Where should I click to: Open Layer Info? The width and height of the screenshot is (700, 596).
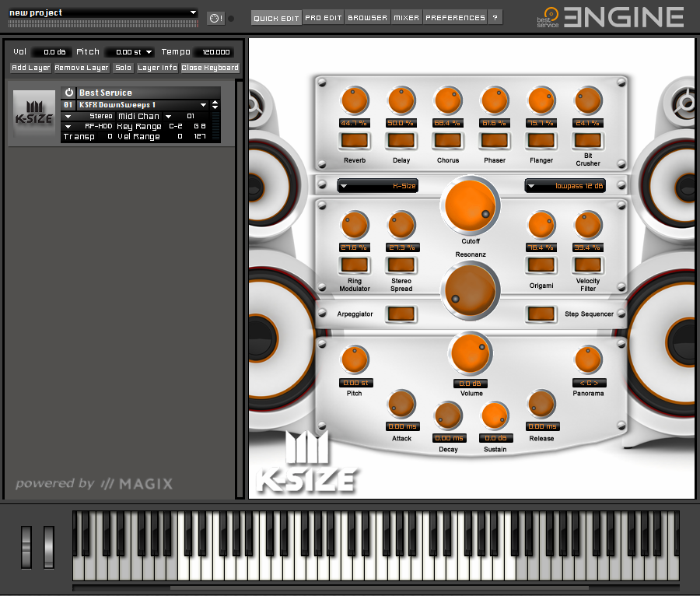click(x=157, y=68)
